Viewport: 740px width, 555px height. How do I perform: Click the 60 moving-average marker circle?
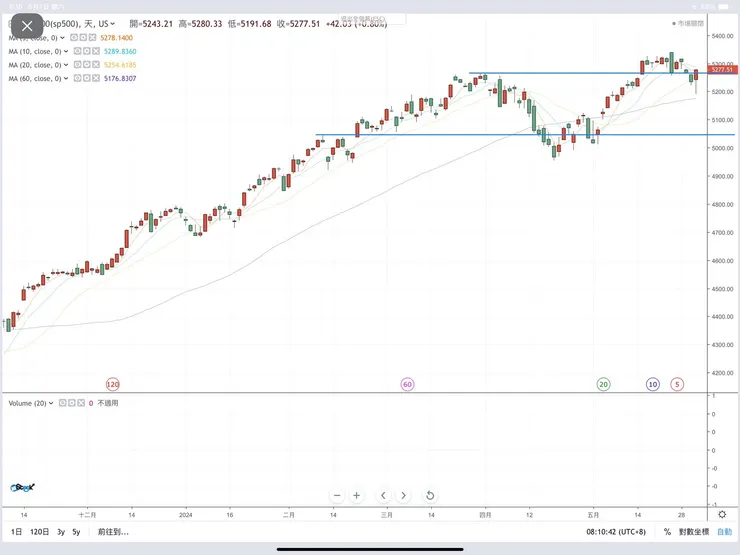click(x=407, y=384)
